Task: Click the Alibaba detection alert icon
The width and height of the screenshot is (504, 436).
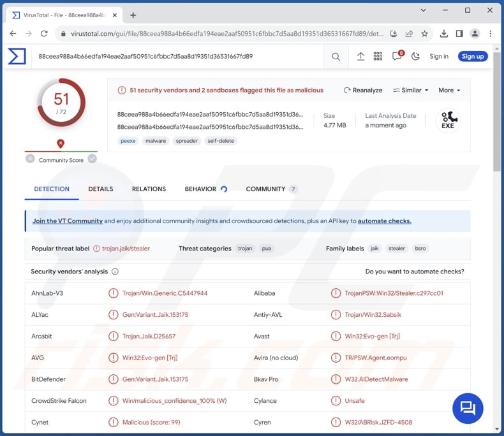Action: 336,293
